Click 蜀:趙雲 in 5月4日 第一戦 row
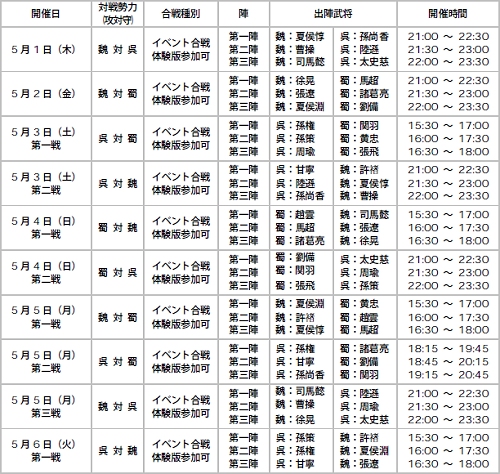Image resolution: width=500 pixels, height=474 pixels. click(x=295, y=215)
